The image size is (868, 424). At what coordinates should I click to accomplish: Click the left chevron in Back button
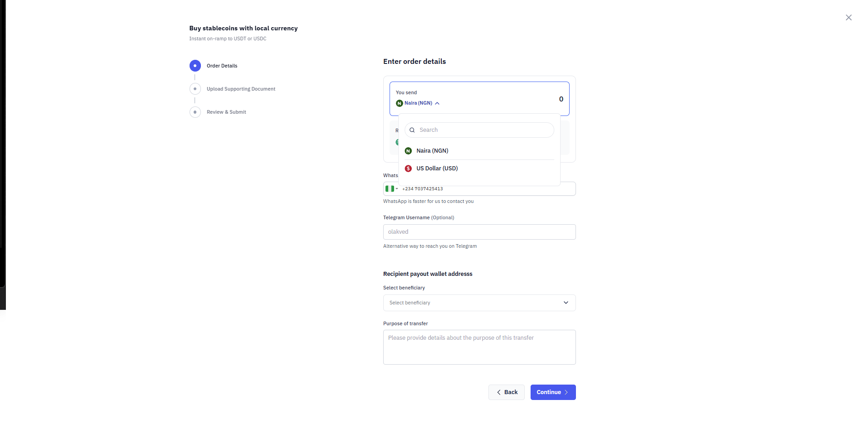point(499,392)
